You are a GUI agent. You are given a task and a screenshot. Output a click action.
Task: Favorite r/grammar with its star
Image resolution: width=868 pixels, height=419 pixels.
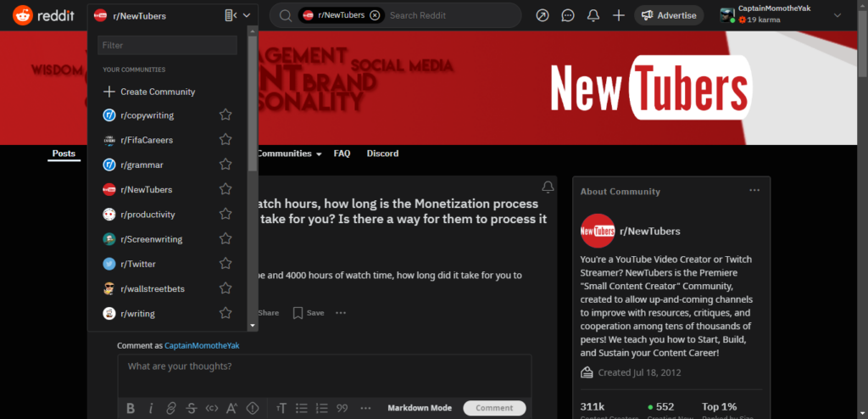tap(225, 164)
